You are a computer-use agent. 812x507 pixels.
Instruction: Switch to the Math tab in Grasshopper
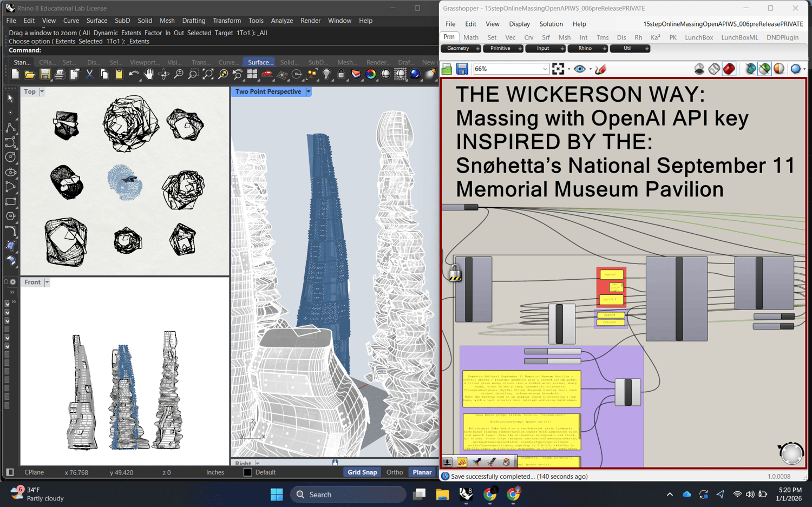pyautogui.click(x=471, y=38)
